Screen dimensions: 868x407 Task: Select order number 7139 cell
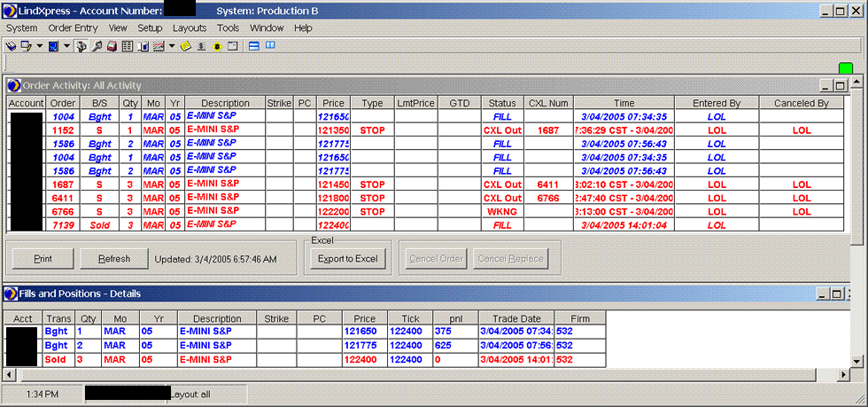tap(63, 225)
